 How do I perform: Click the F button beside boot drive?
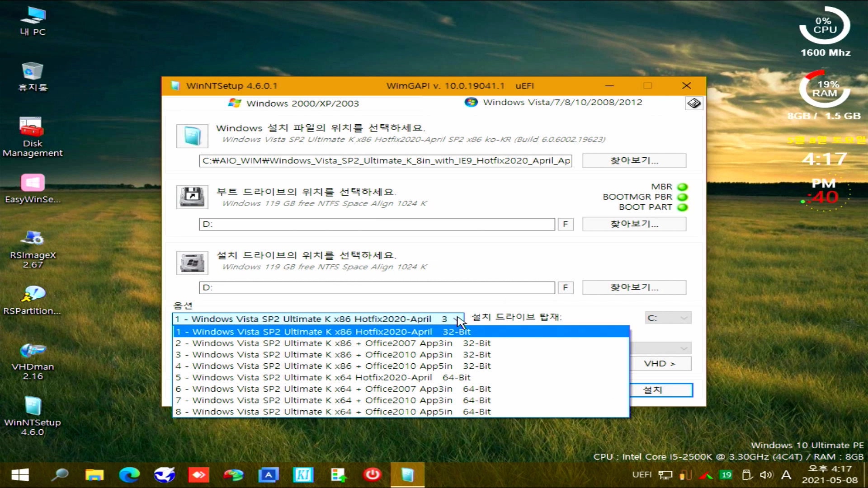coord(565,224)
